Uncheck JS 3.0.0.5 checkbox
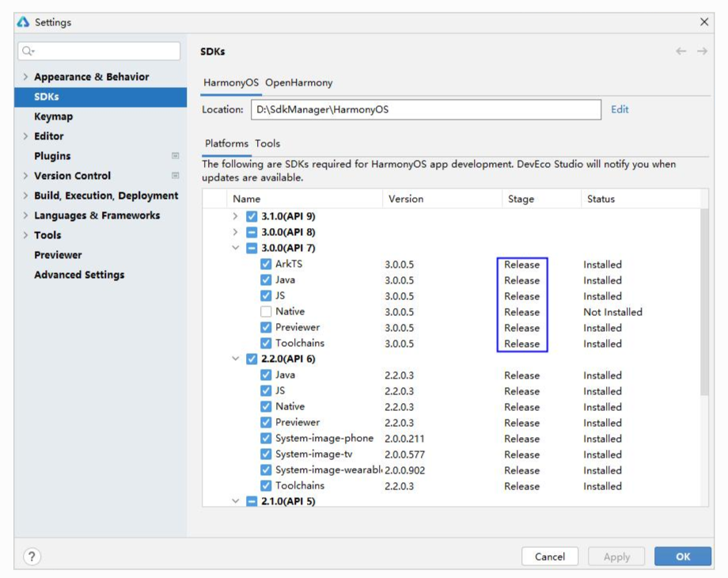This screenshot has width=728, height=578. [x=266, y=295]
